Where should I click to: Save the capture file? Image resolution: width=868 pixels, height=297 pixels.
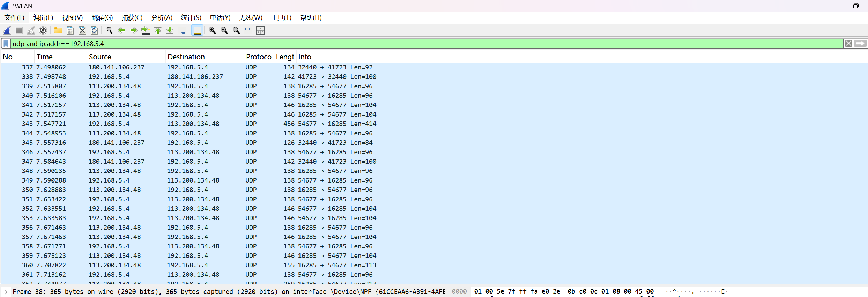pos(70,30)
